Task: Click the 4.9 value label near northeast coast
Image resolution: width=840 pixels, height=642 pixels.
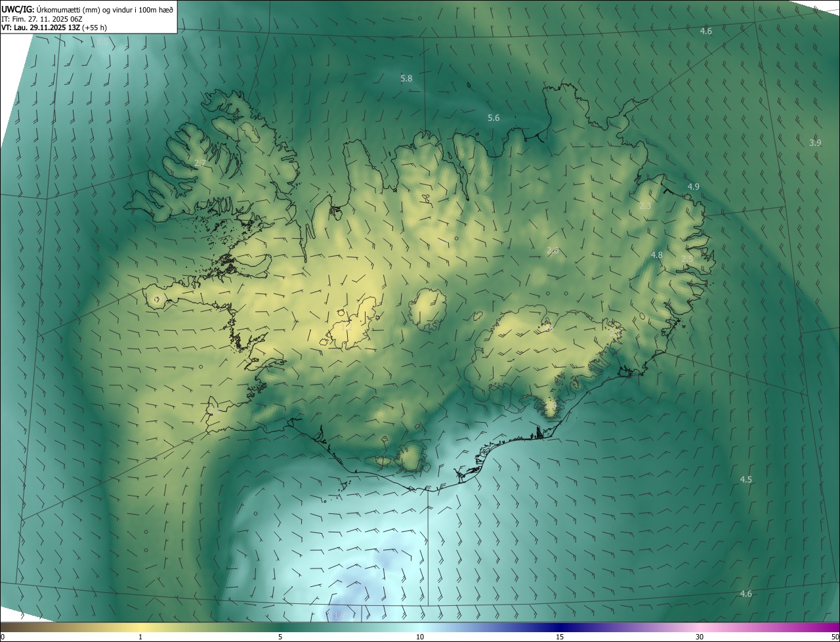Action: tap(693, 186)
